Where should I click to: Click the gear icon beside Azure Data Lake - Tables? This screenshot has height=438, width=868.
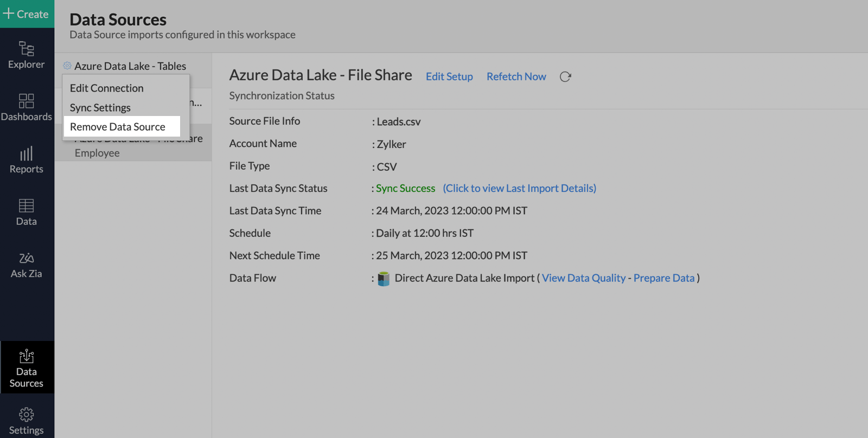point(67,66)
